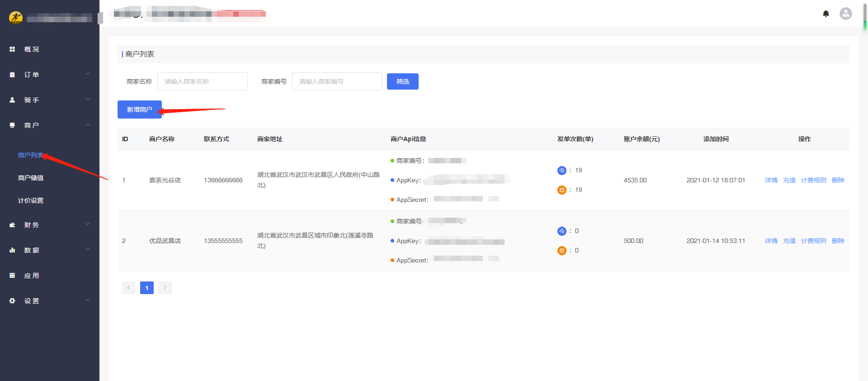
Task: Expand the 订单 orders menu chevron
Action: (x=88, y=74)
